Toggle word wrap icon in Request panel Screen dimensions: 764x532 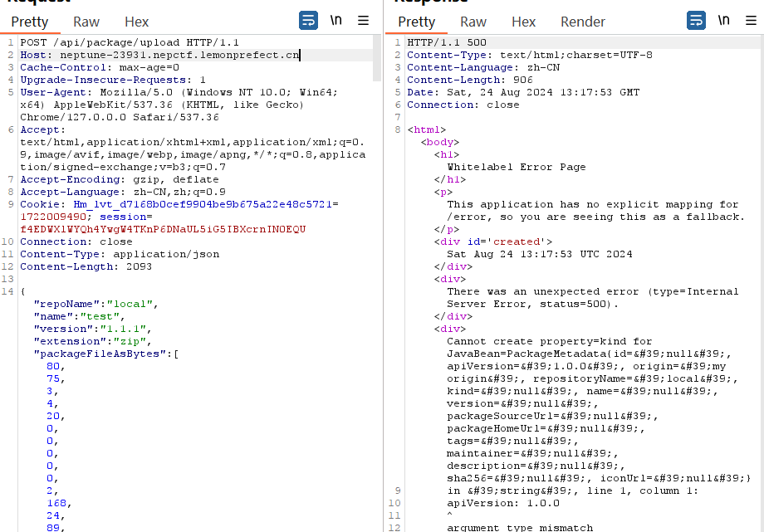click(x=308, y=21)
